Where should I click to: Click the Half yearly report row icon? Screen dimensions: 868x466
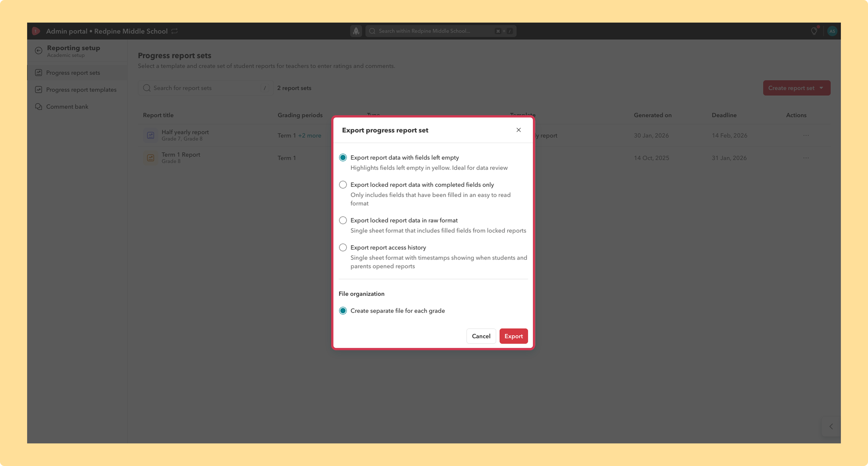pos(151,135)
